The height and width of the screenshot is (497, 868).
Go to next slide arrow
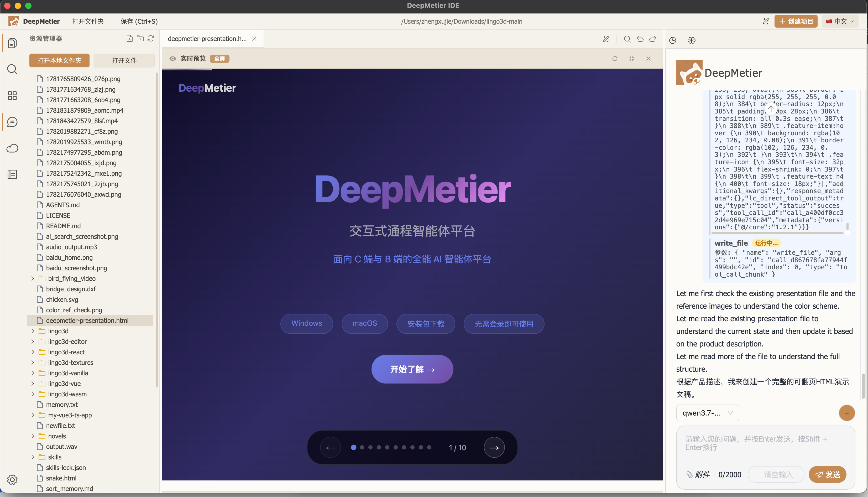pos(494,448)
